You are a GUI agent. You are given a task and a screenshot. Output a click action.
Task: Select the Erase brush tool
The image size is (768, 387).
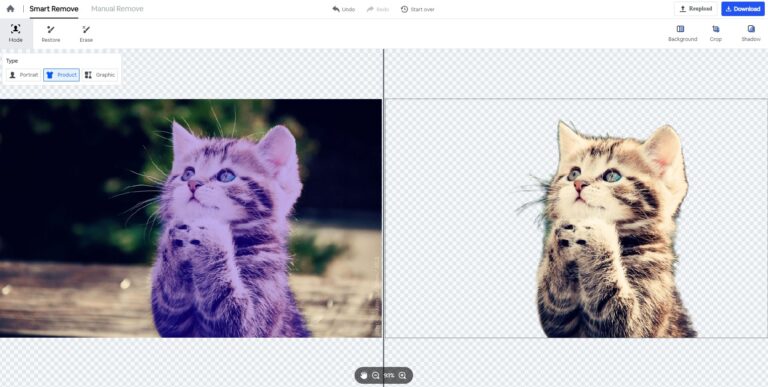86,33
